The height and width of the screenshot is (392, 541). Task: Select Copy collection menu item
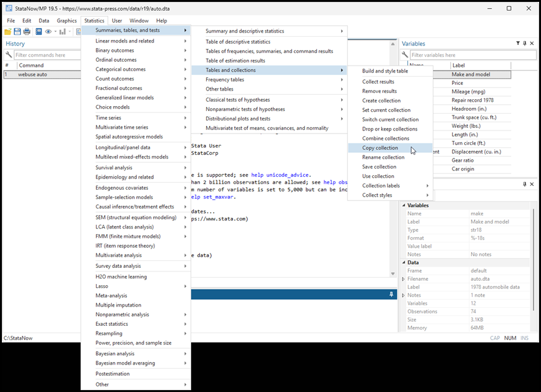pyautogui.click(x=390, y=148)
